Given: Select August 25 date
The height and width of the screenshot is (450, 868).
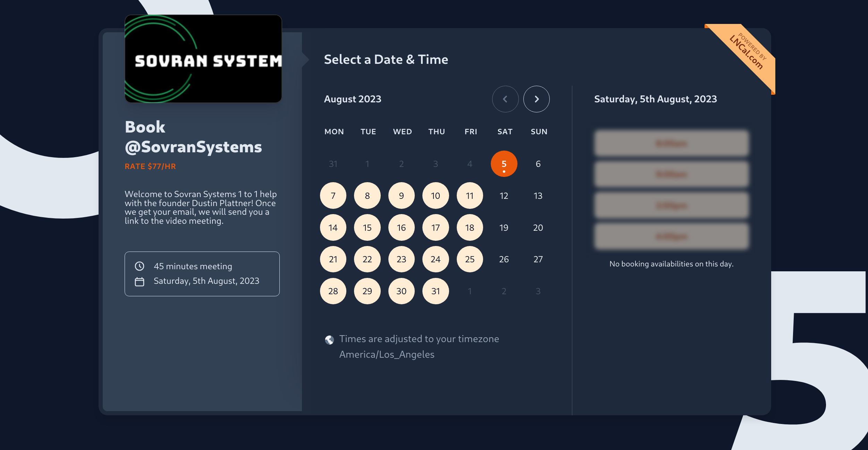Looking at the screenshot, I should 470,259.
